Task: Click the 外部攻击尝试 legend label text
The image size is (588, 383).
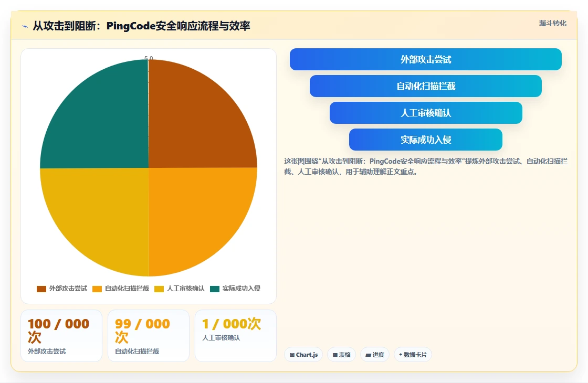Action: click(x=68, y=289)
